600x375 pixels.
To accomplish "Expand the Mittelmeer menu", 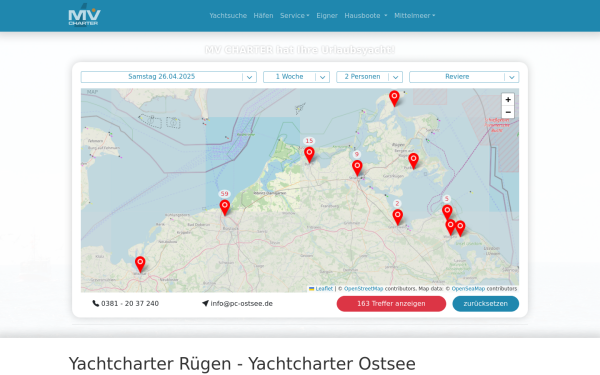I will (415, 16).
